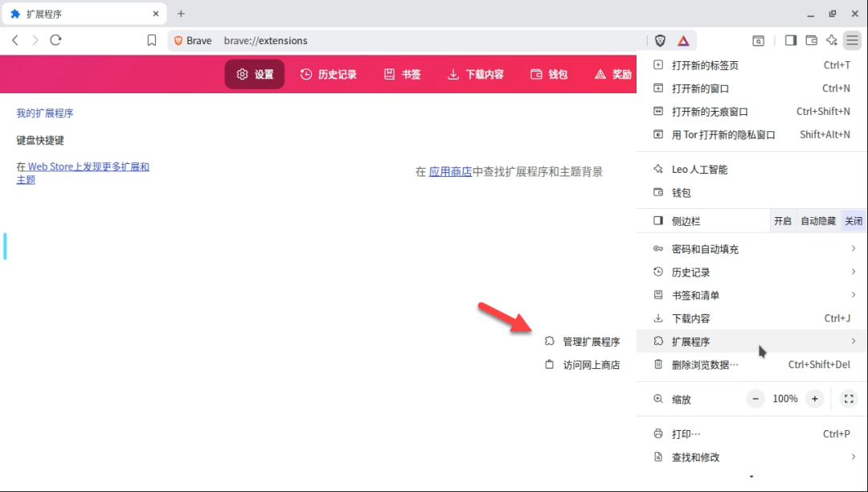Screen dimensions: 868x492
Task: Open 钱包 from the main menu
Action: [751, 193]
